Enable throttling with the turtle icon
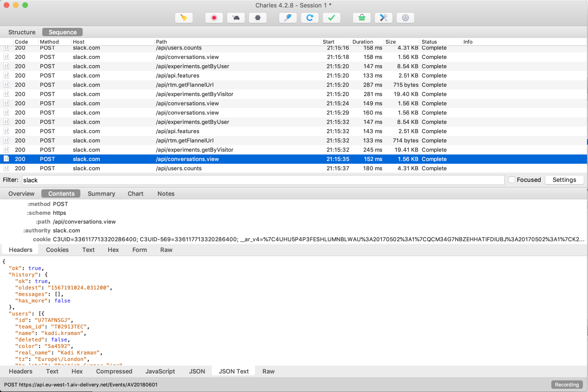The image size is (588, 392). pyautogui.click(x=236, y=18)
